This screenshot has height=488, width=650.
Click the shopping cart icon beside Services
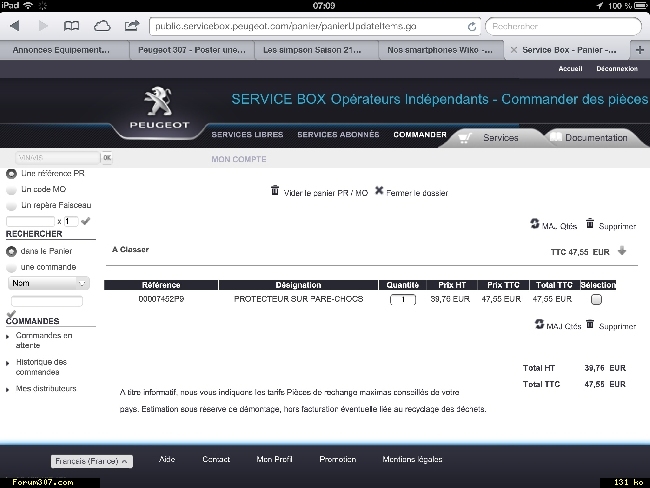coord(465,138)
